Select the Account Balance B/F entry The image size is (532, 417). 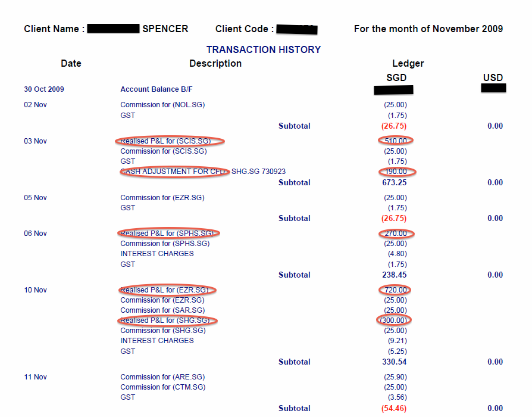157,89
